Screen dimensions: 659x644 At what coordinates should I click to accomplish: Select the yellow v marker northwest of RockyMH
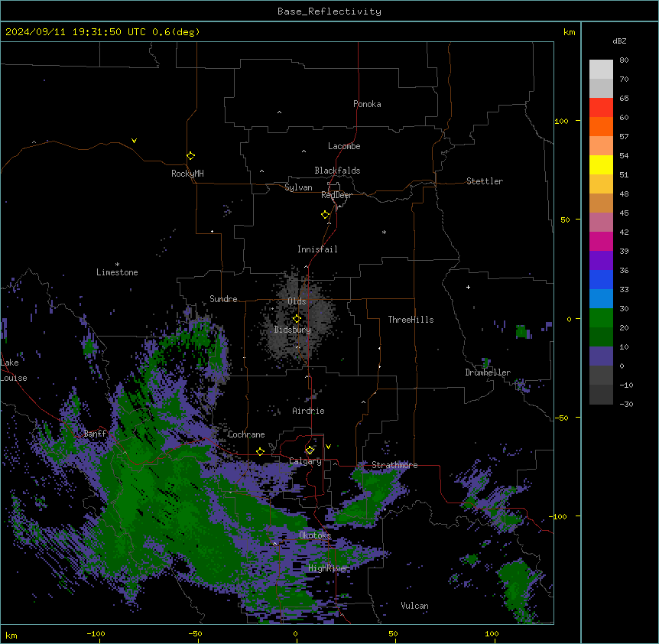point(134,141)
